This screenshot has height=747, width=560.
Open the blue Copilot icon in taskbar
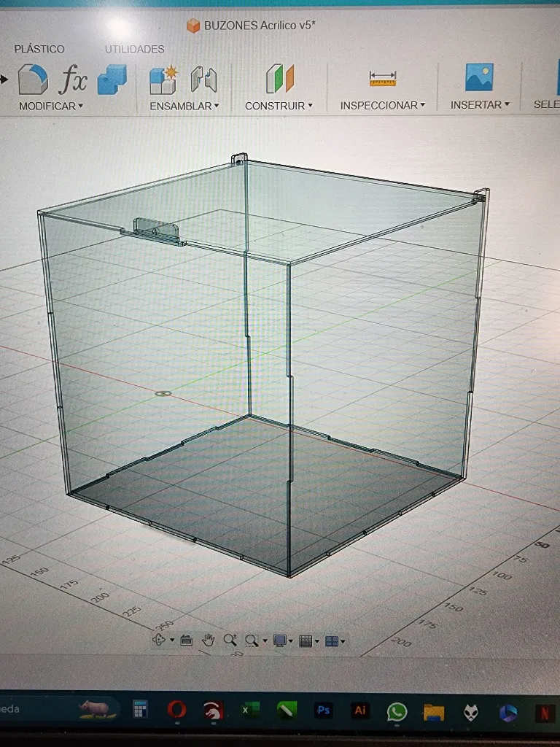click(x=508, y=713)
